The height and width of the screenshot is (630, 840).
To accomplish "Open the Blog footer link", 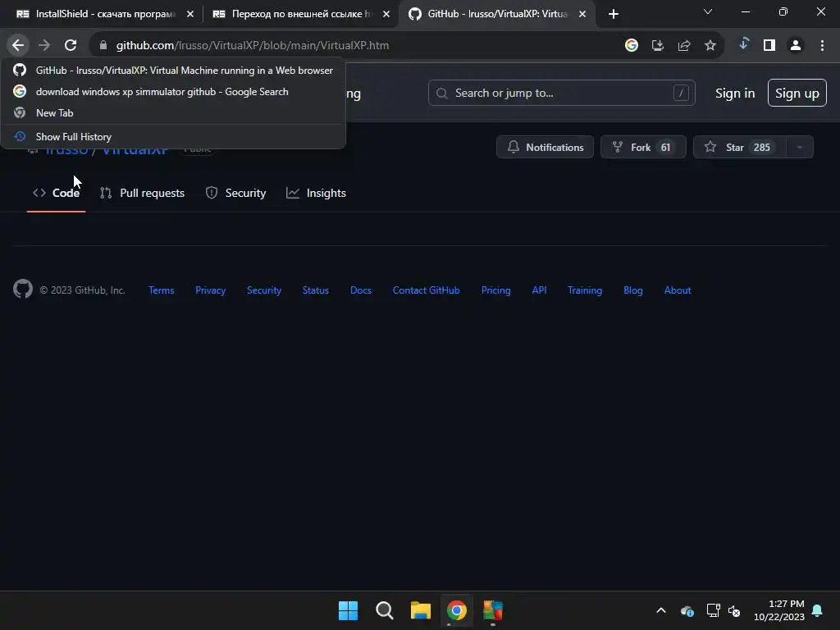I will tap(633, 290).
